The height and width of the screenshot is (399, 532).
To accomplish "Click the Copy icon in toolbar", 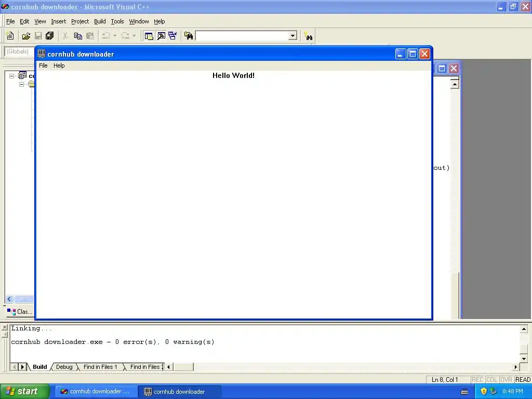I will [78, 36].
